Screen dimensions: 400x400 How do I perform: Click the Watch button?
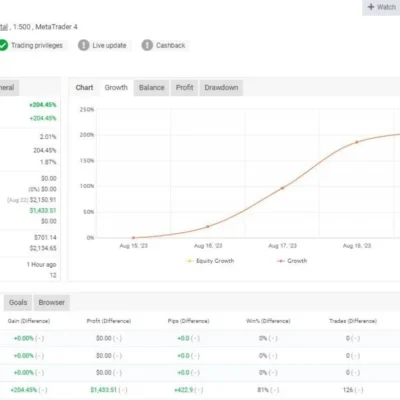coord(381,7)
